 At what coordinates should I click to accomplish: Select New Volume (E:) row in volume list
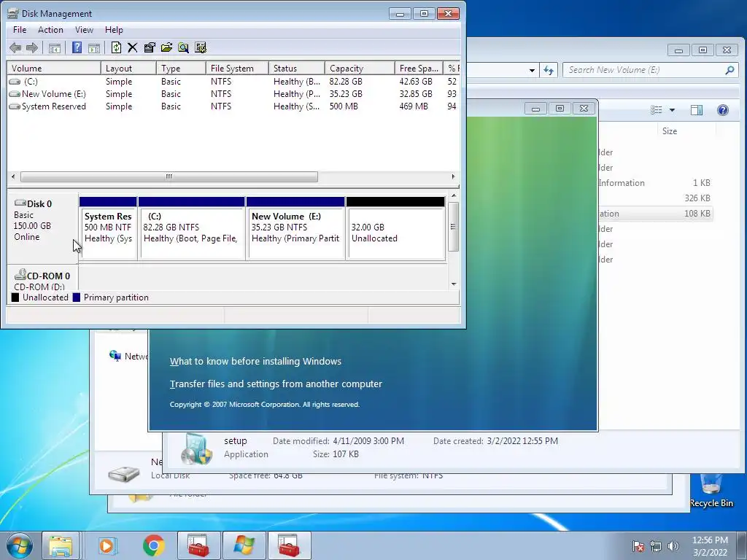point(233,94)
